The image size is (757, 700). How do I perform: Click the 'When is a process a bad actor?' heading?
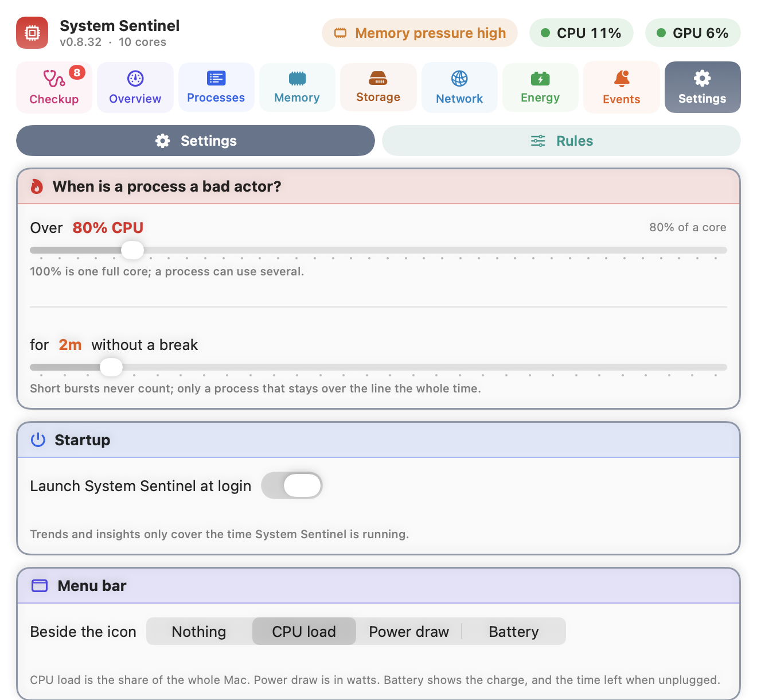click(x=167, y=186)
